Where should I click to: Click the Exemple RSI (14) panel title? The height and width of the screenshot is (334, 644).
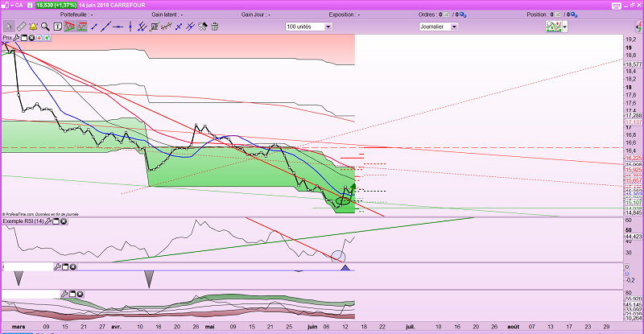[x=23, y=221]
